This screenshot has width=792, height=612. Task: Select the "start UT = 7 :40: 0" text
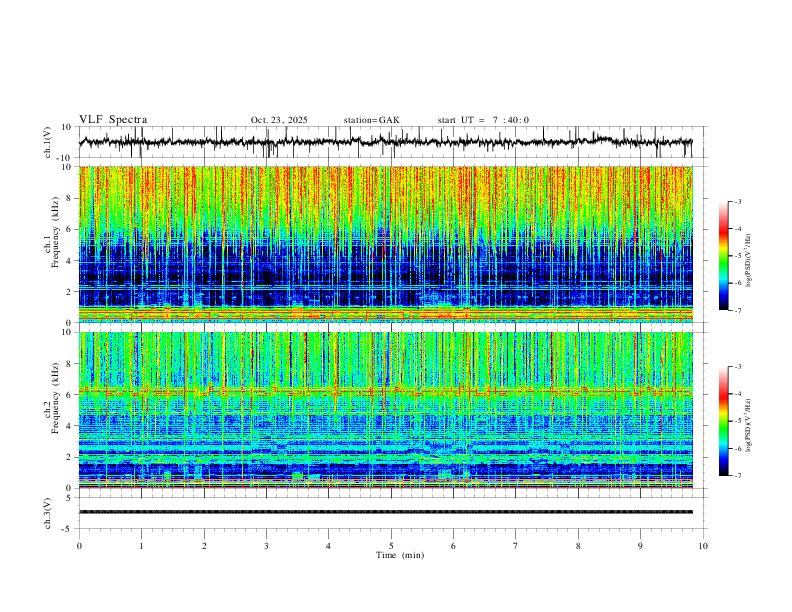483,120
